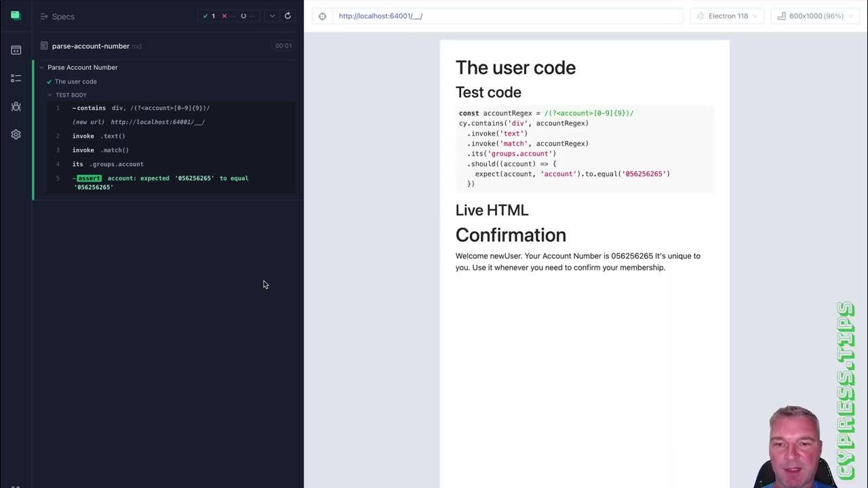Click the invoke .match() command entry
868x488 pixels.
[100, 150]
